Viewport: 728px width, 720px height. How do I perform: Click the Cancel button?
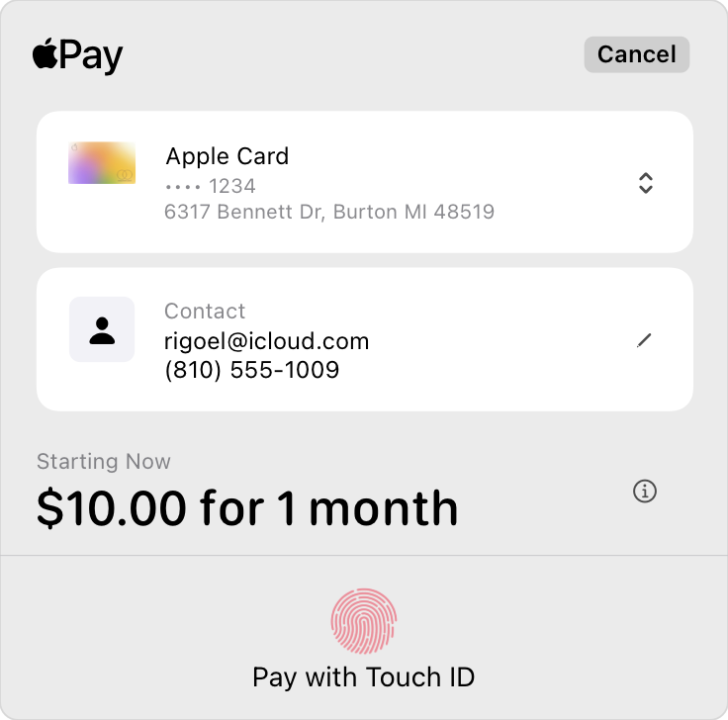pos(637,54)
